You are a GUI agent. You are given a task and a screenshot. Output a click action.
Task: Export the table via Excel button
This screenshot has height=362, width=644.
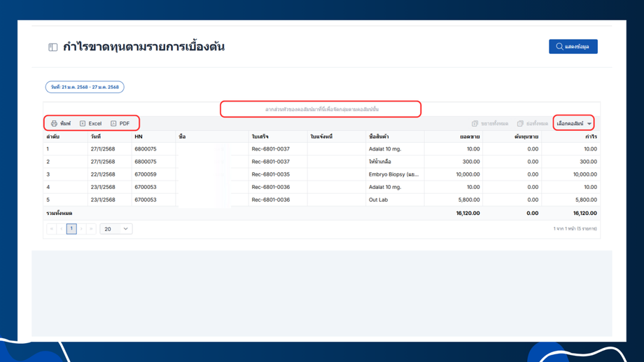click(x=90, y=123)
